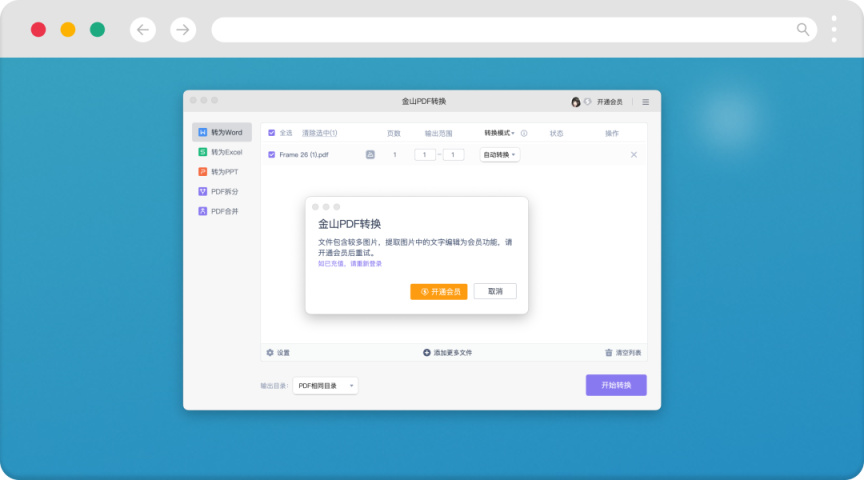Open 设置 gear at list bottom
The image size is (864, 480).
pos(278,353)
